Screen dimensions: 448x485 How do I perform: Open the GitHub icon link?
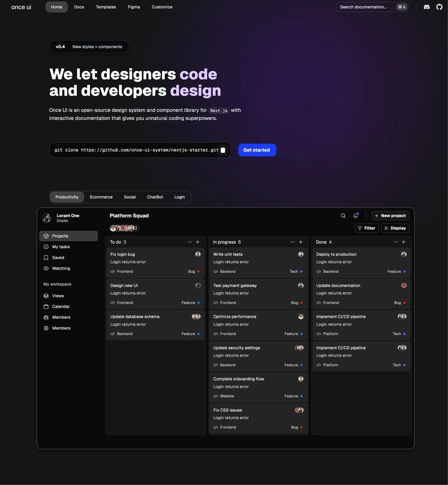coord(439,7)
